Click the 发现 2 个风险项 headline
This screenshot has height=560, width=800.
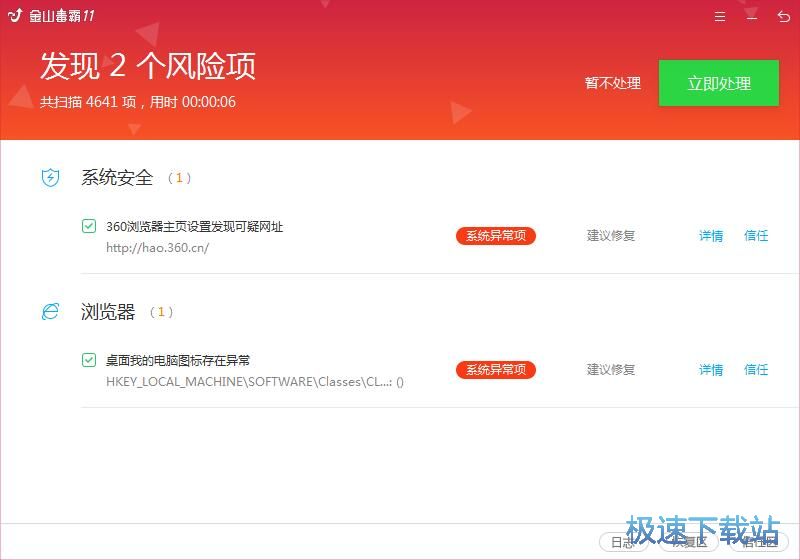click(x=147, y=66)
